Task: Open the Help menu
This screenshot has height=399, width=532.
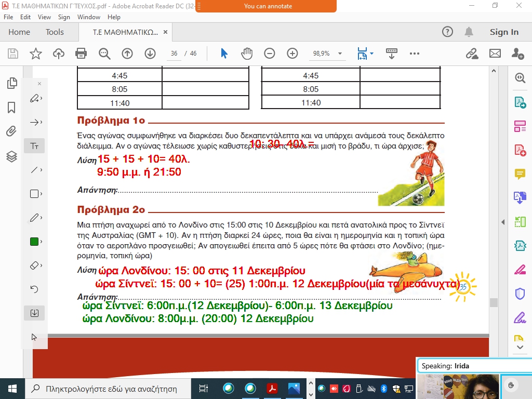Action: coord(114,17)
